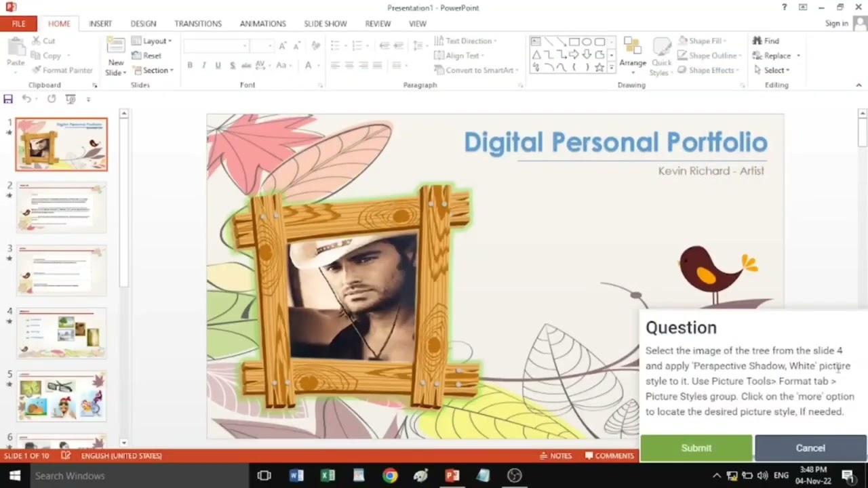This screenshot has height=488, width=868.
Task: Click the Format Painter command
Action: pos(62,70)
